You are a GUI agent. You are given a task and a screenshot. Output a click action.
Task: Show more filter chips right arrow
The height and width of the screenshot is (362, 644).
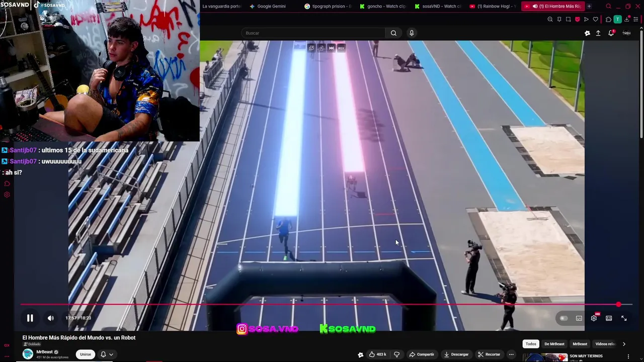click(624, 344)
